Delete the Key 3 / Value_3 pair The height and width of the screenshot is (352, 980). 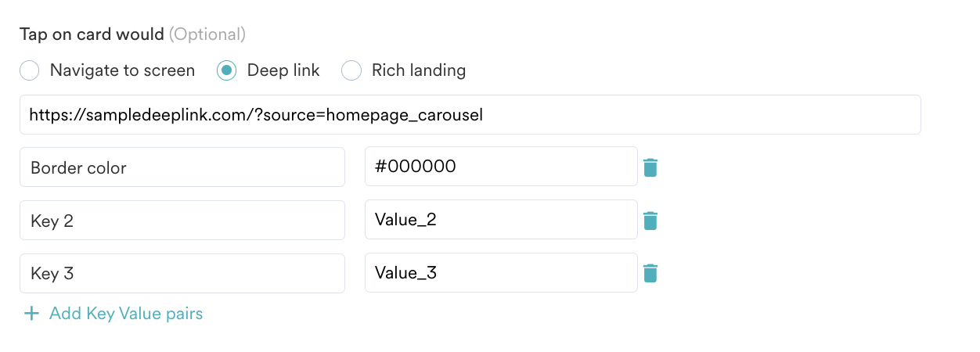tap(650, 273)
